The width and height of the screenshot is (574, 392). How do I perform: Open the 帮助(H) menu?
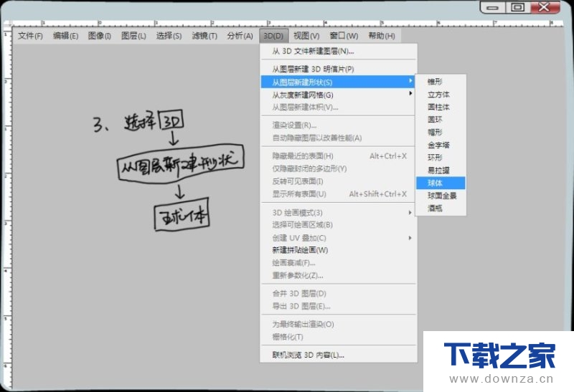(x=382, y=36)
